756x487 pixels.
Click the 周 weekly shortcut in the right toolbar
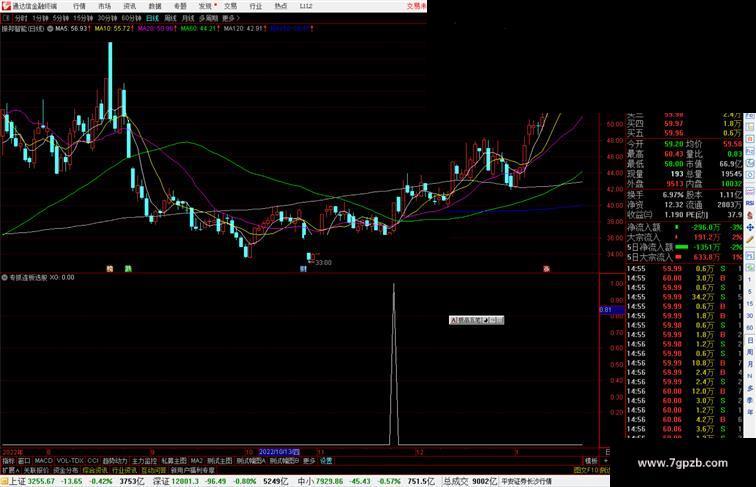(x=750, y=352)
